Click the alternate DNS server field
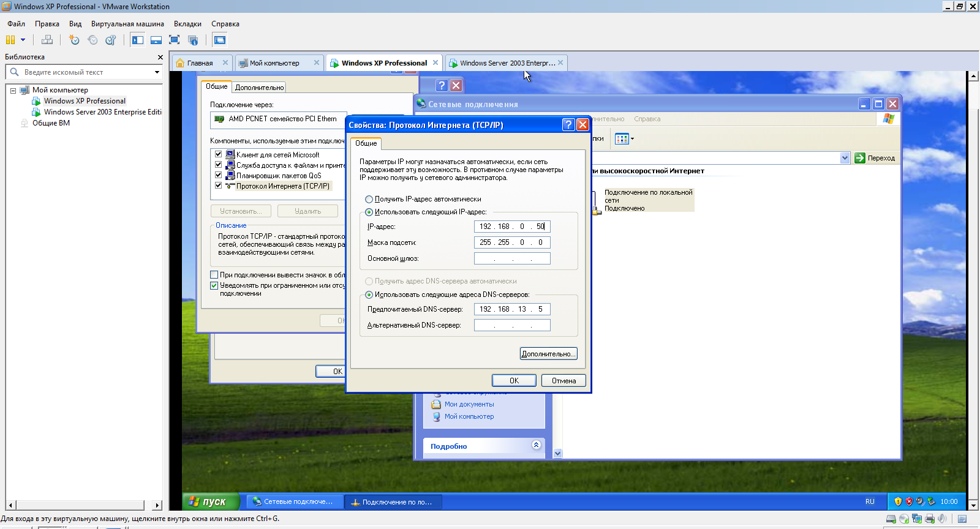The width and height of the screenshot is (980, 529). click(512, 325)
